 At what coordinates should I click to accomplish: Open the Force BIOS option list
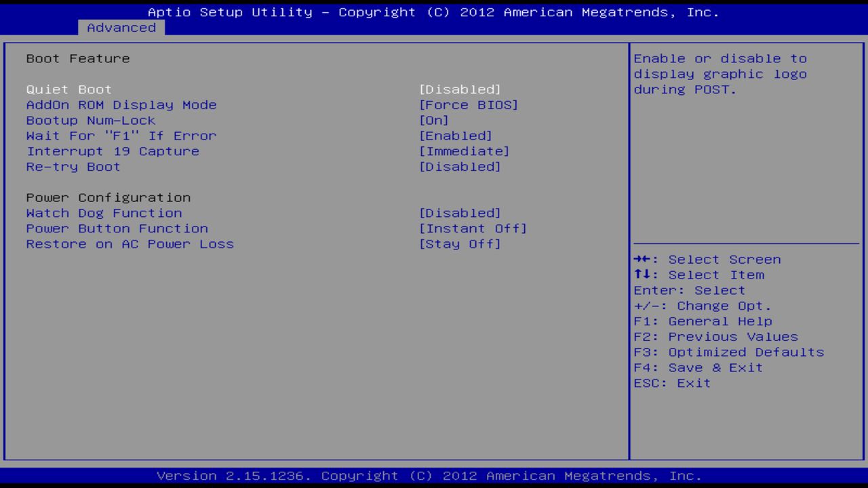pyautogui.click(x=469, y=104)
